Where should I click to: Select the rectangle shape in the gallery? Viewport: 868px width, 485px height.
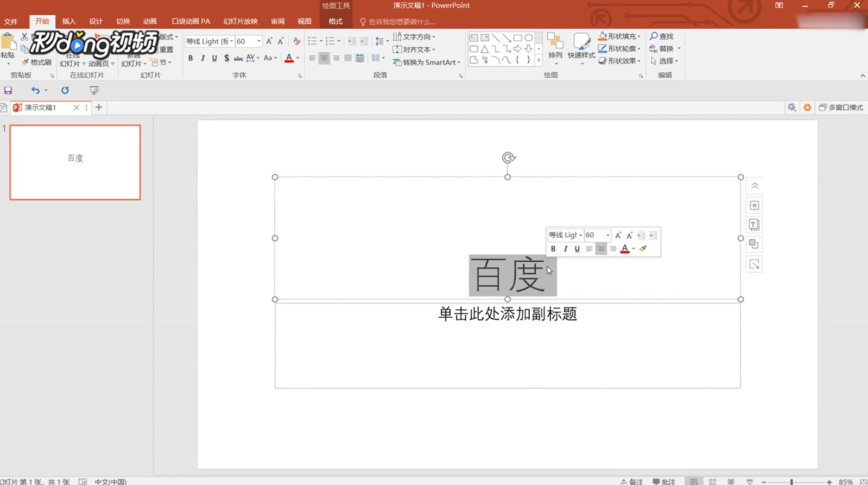tap(517, 38)
